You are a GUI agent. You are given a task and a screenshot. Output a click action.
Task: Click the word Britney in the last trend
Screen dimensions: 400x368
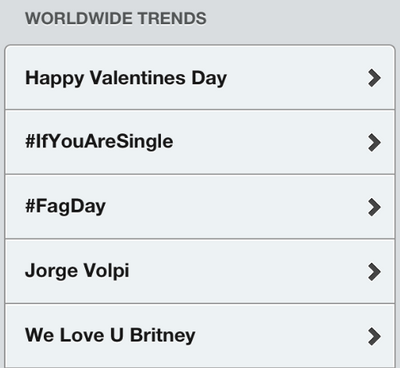163,335
